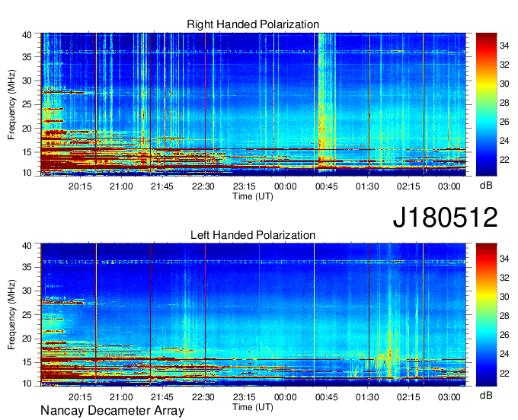Click the 15 MHz tick of Right Handed plot
518x420 pixels.
point(27,152)
